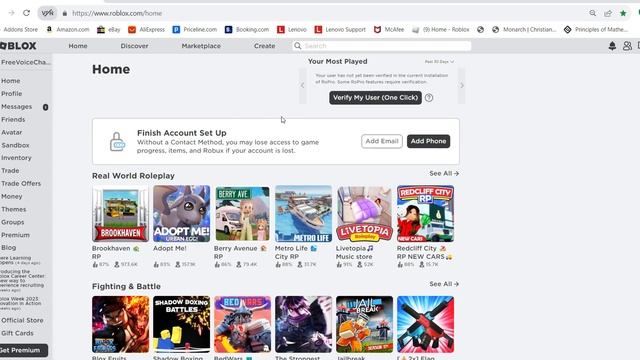Screen dimensions: 640x360
Task: Open the Jailbreak game thumbnail
Action: pos(364,324)
